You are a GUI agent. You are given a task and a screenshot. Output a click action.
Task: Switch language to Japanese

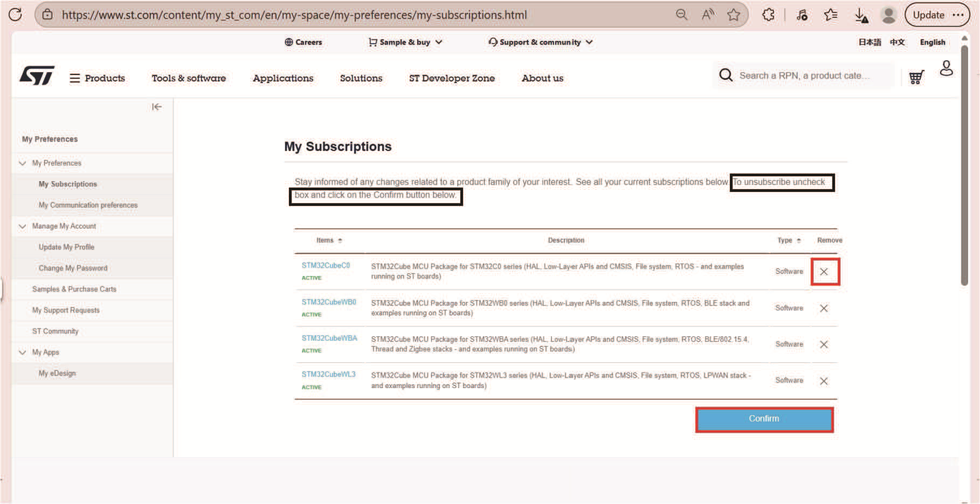(869, 42)
